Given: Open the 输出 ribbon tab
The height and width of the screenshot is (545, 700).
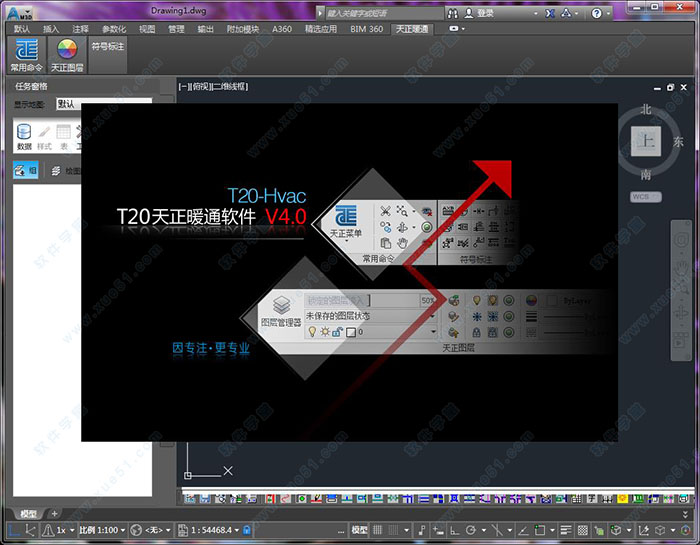Looking at the screenshot, I should pos(205,29).
